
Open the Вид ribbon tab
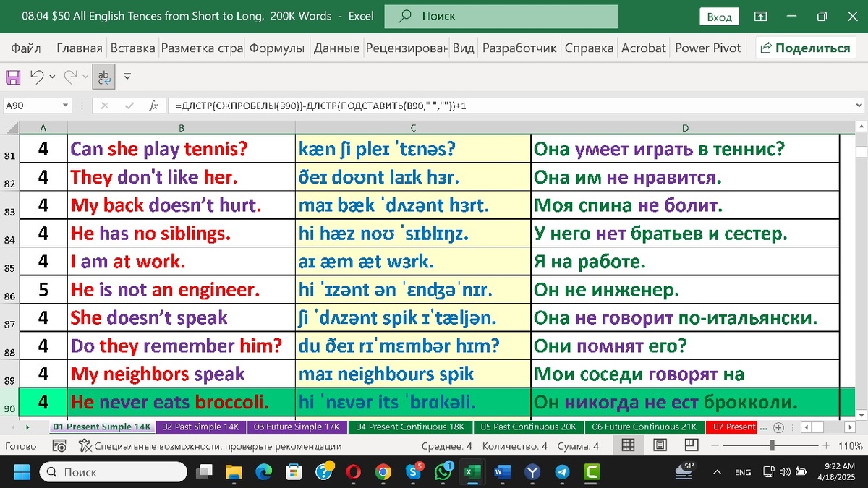464,48
